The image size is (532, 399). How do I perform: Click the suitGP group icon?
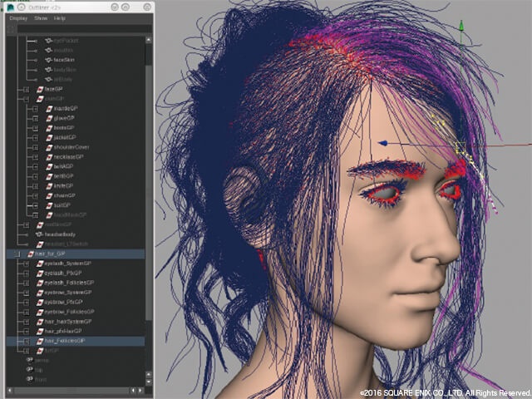tap(50, 205)
